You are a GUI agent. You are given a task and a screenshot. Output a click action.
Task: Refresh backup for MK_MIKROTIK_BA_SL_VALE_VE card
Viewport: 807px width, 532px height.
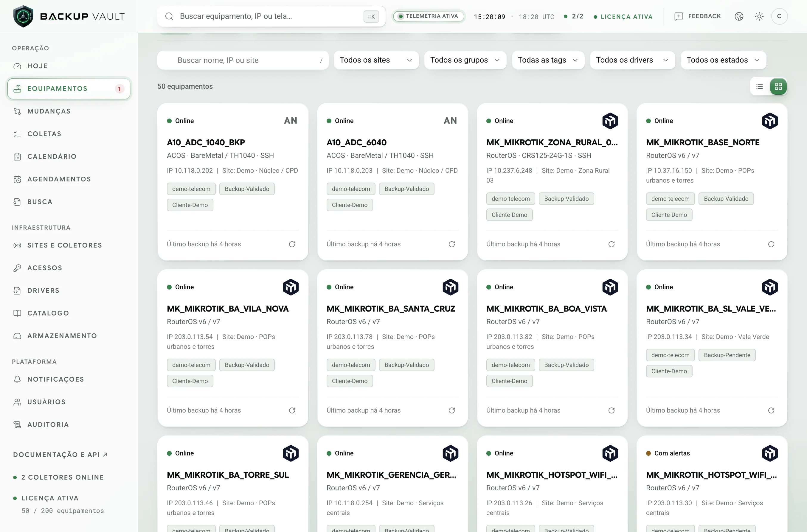pyautogui.click(x=771, y=410)
